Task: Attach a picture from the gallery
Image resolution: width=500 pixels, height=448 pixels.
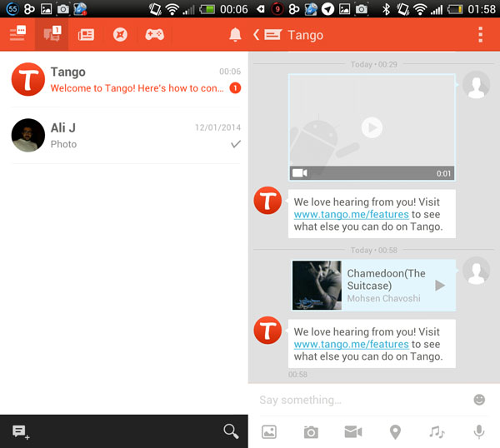Action: (x=269, y=431)
